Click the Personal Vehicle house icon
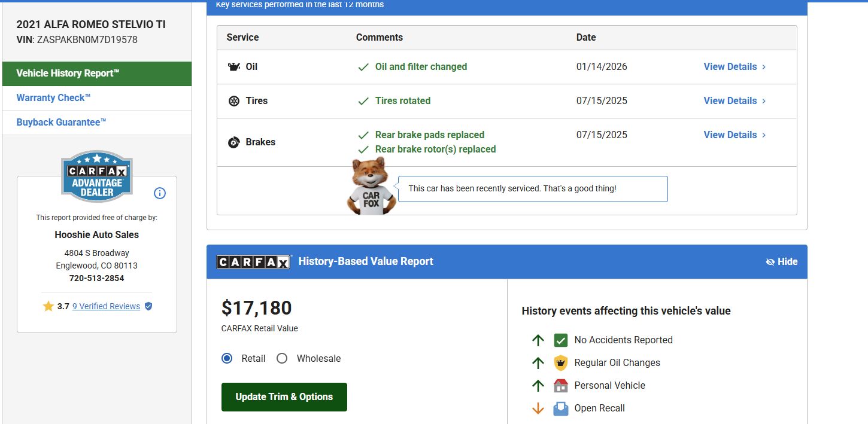This screenshot has height=424, width=868. click(x=560, y=386)
